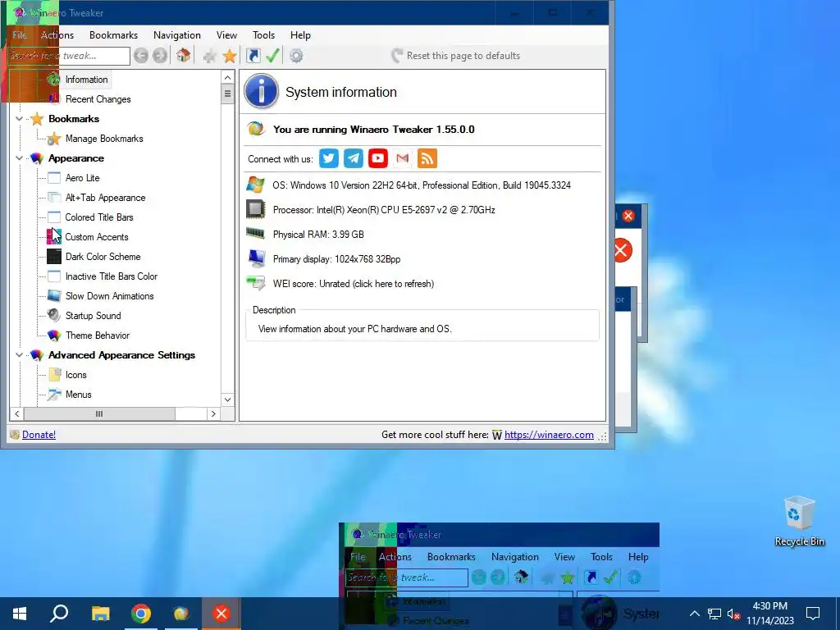Viewport: 840px width, 630px height.
Task: Select Icons tree item
Action: point(76,375)
